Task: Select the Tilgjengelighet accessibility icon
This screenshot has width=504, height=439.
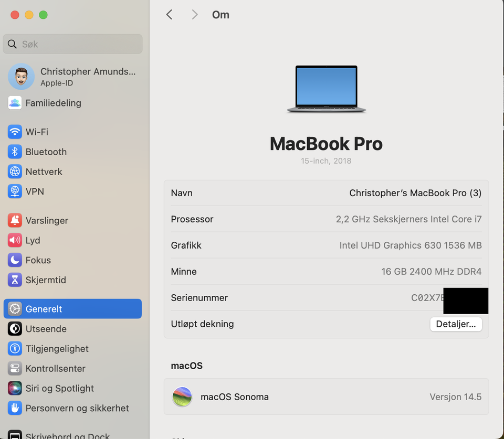Action: pos(15,349)
